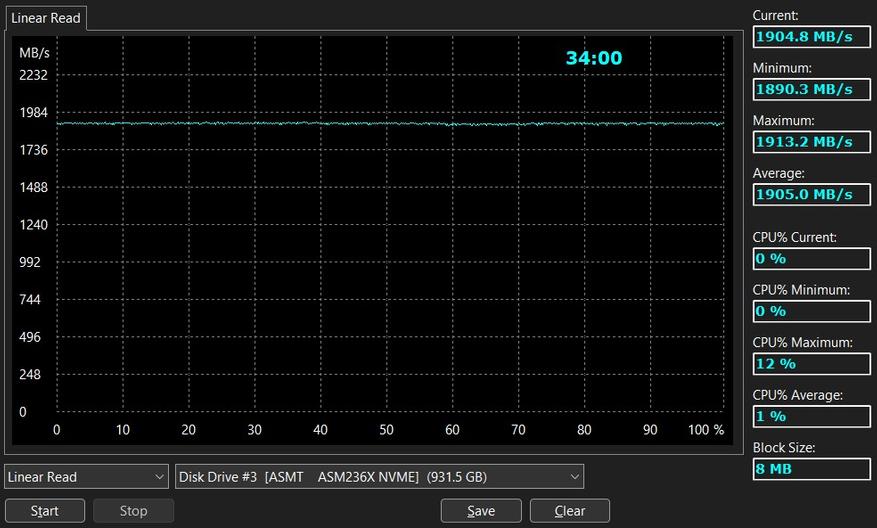Click the CPU% Minimum value box

click(812, 311)
